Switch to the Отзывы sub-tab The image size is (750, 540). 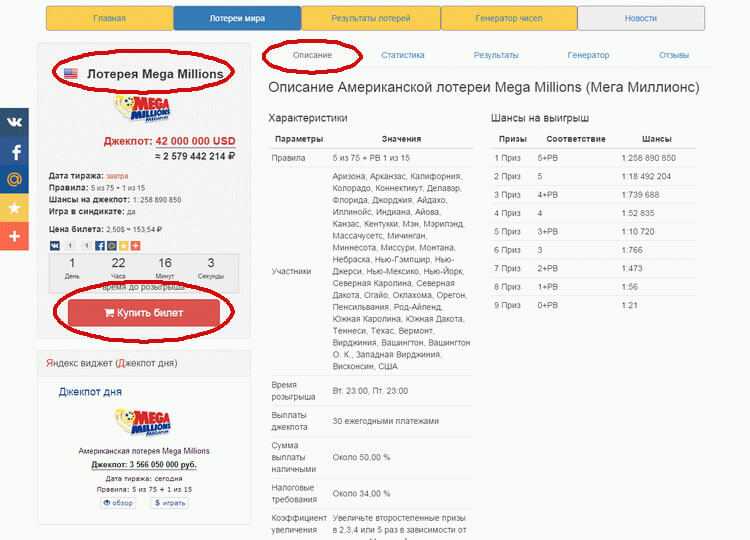(x=674, y=55)
